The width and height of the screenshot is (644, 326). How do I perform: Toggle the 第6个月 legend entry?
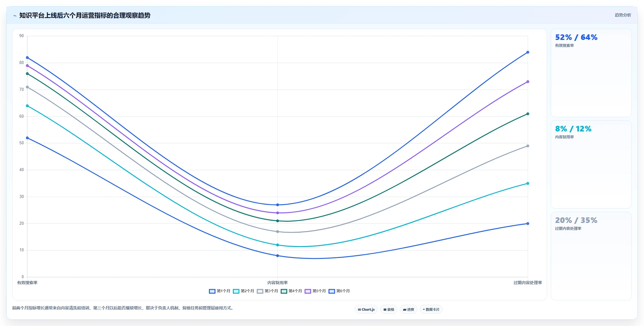click(339, 291)
